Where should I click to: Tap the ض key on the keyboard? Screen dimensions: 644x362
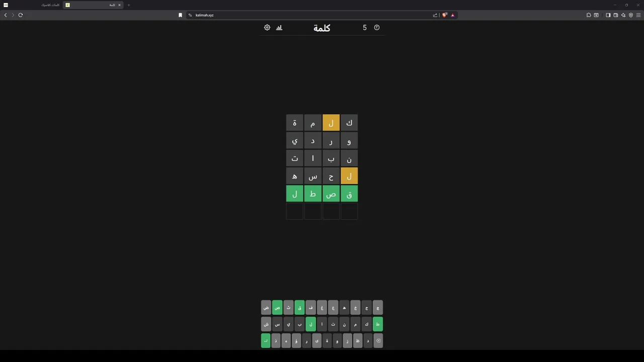tap(266, 307)
